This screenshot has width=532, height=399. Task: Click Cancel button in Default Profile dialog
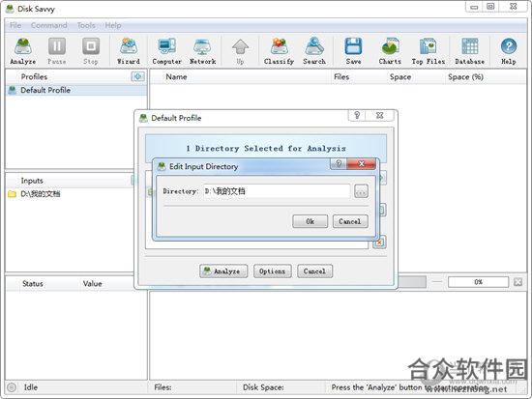click(315, 271)
